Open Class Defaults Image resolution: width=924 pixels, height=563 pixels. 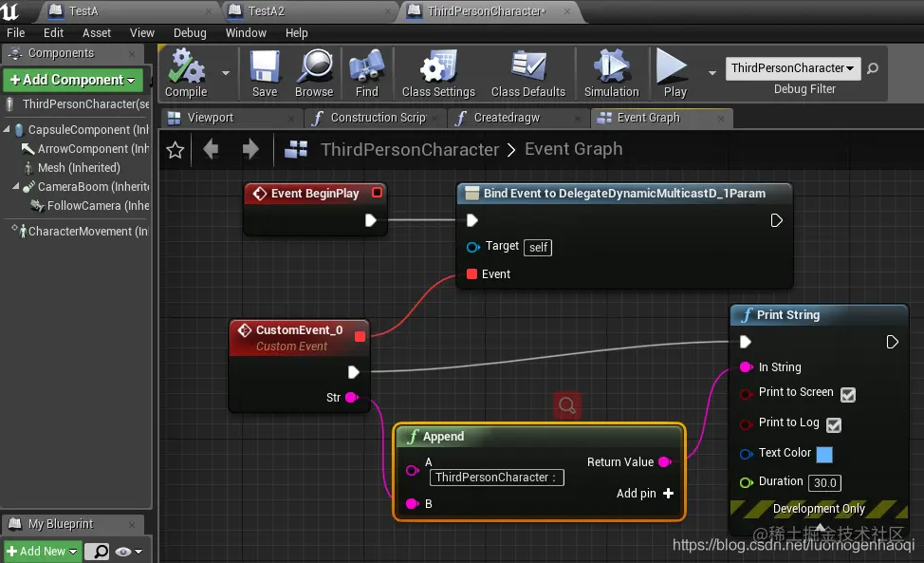(528, 73)
